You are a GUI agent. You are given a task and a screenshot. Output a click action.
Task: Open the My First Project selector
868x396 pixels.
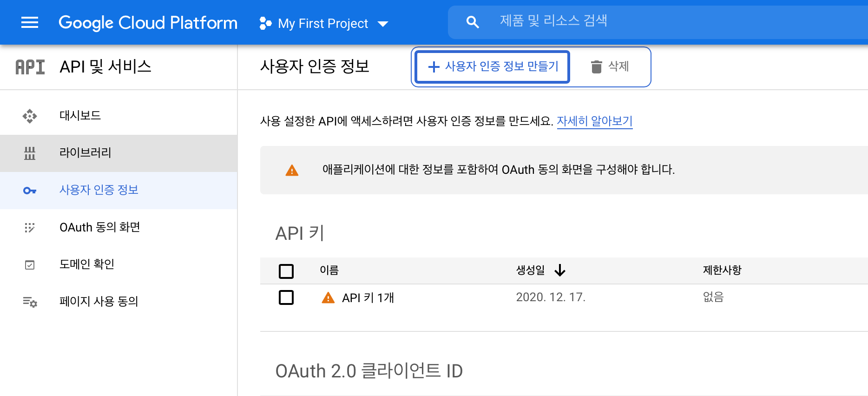pos(323,23)
